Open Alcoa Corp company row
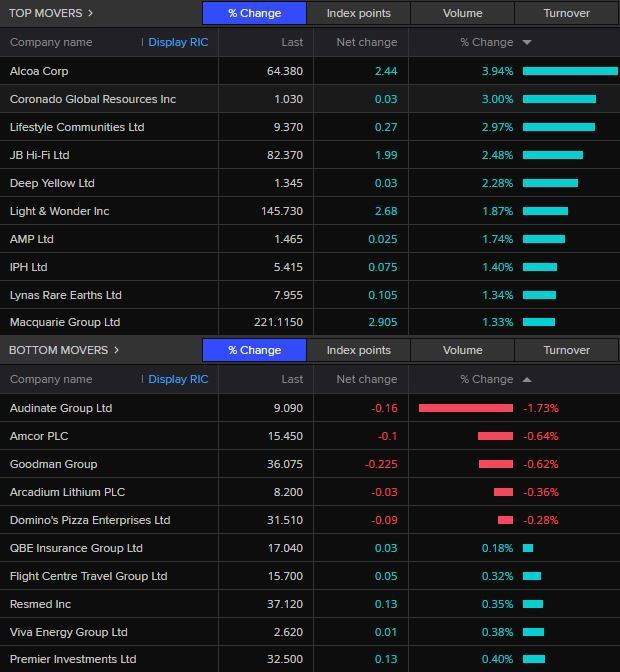Screen dimensions: 620x672 [x=39, y=71]
